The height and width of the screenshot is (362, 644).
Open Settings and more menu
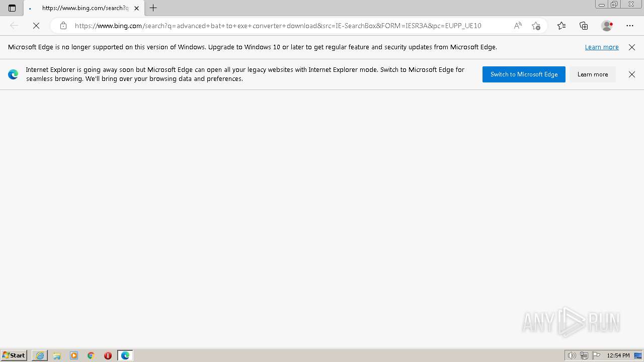[630, 26]
